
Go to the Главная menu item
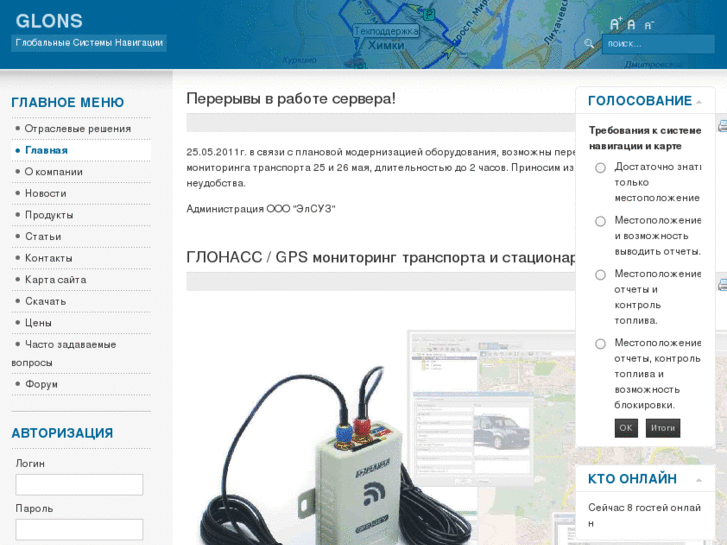[46, 150]
